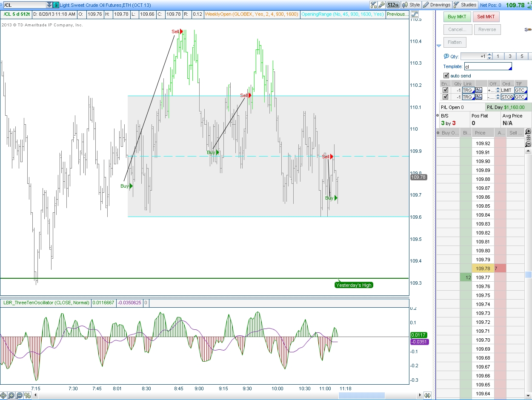Screen dimensions: 532x400
Task: Click the WeeklyOpen study label
Action: point(251,14)
